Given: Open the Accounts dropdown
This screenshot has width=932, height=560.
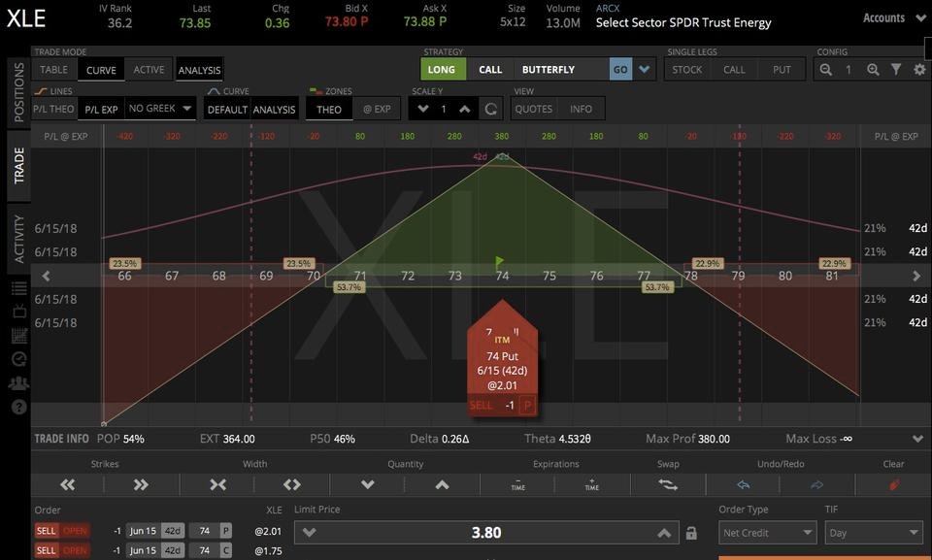Looking at the screenshot, I should click(x=894, y=18).
